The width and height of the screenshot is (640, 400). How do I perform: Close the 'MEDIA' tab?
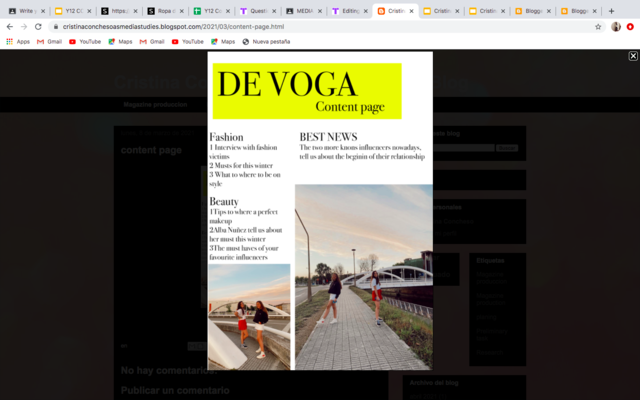[x=320, y=11]
